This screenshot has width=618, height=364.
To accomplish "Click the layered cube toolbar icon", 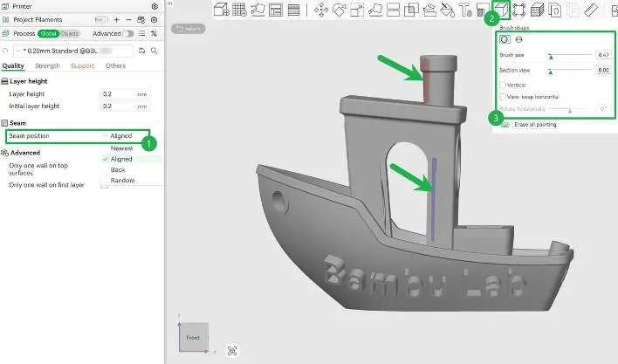I will (537, 10).
